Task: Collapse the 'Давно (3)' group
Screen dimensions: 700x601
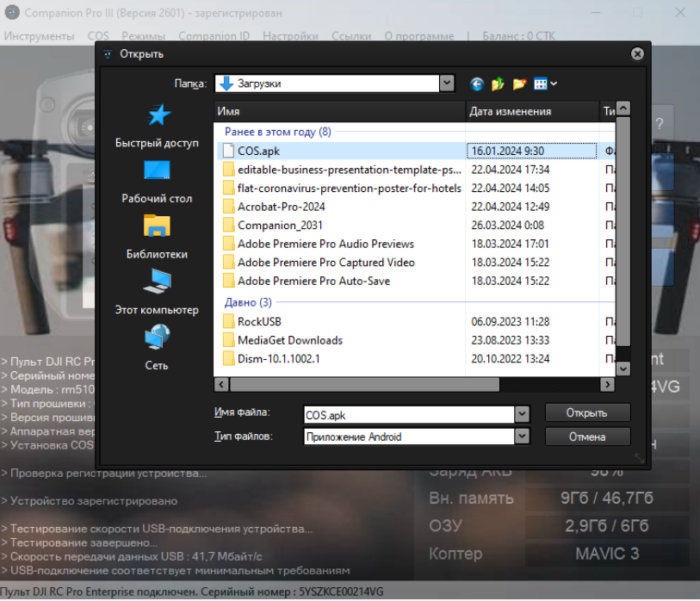Action: tap(248, 302)
